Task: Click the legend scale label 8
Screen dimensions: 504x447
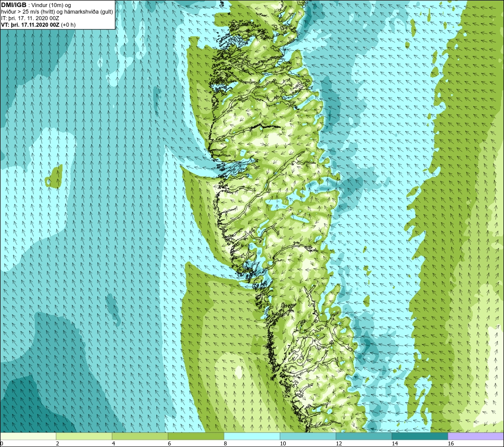Action: click(x=225, y=443)
